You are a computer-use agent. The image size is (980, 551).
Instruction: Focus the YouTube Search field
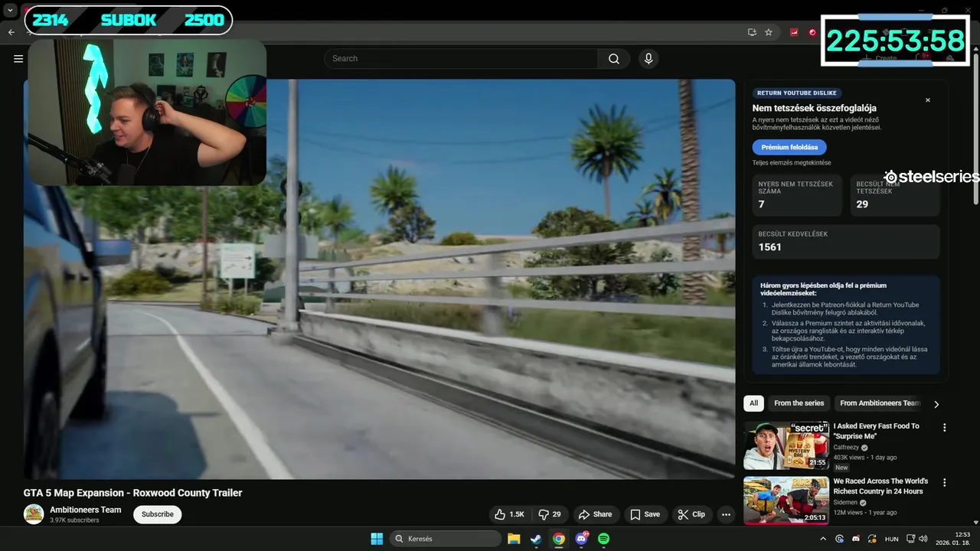(462, 59)
